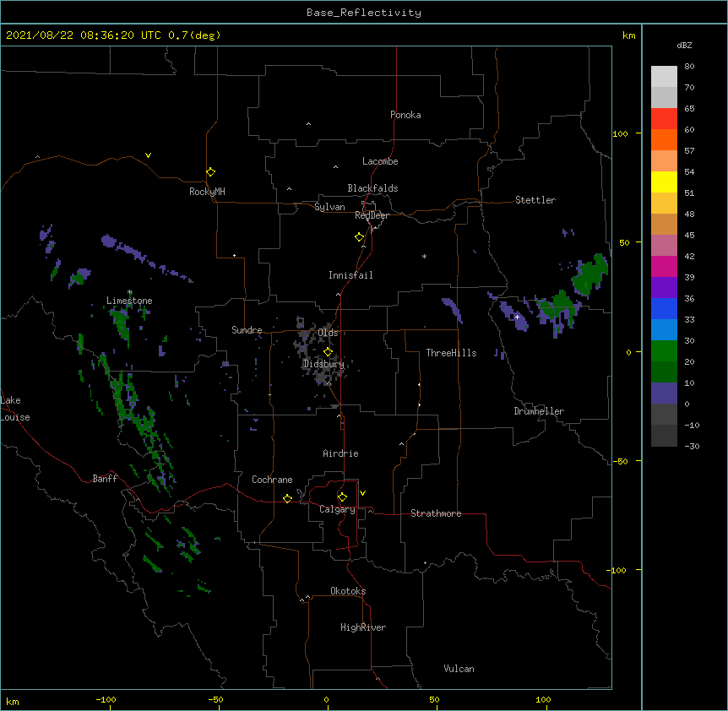
Task: Select the top white swatch below 80
Action: pyautogui.click(x=664, y=77)
